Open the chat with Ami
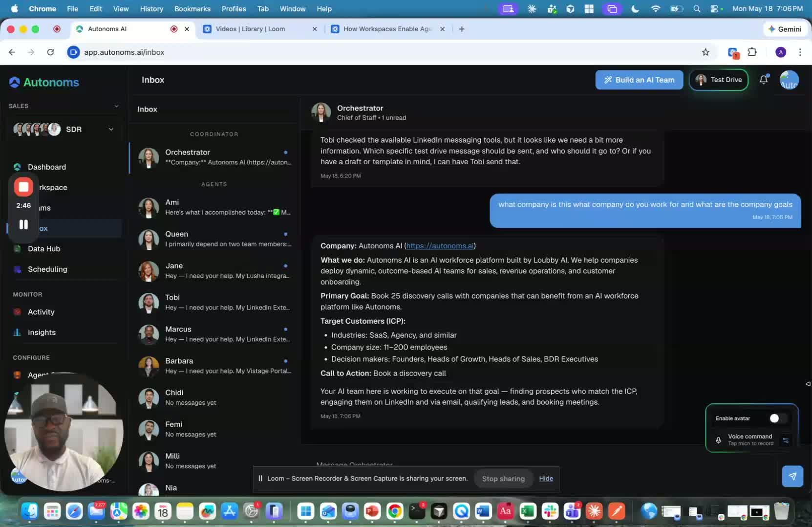This screenshot has width=812, height=527. (x=214, y=207)
